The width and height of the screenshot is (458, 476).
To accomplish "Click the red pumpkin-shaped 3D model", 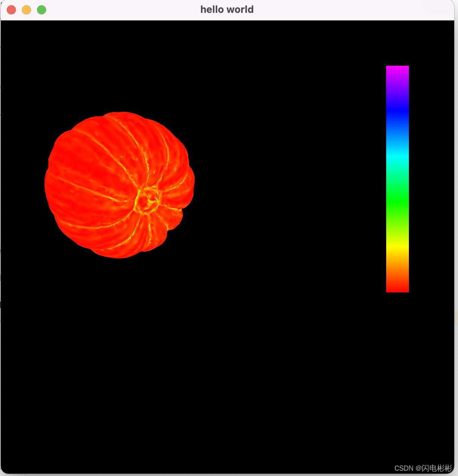I will click(x=119, y=185).
